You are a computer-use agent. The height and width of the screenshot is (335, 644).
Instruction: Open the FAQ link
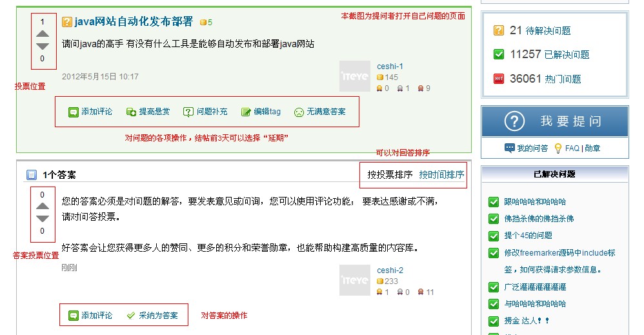(x=572, y=148)
